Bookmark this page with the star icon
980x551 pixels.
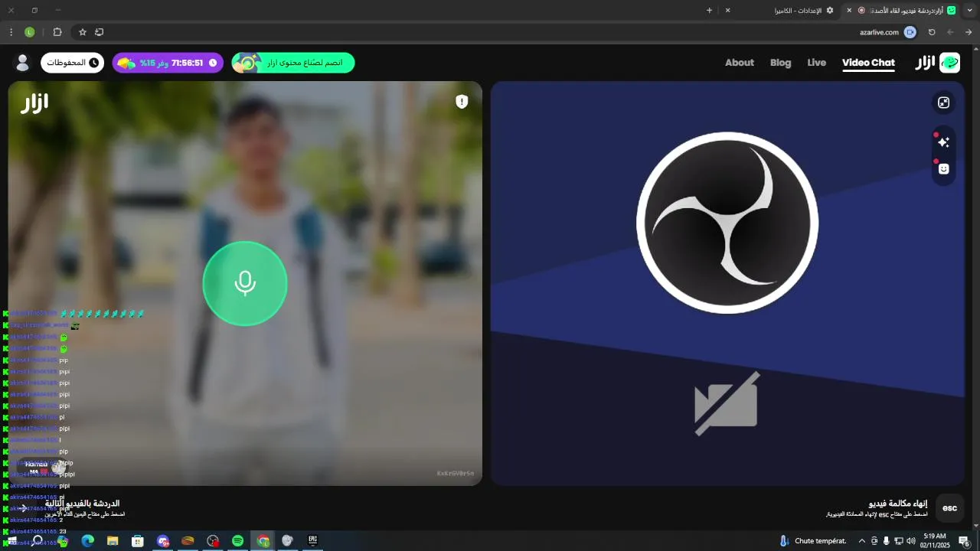point(83,32)
